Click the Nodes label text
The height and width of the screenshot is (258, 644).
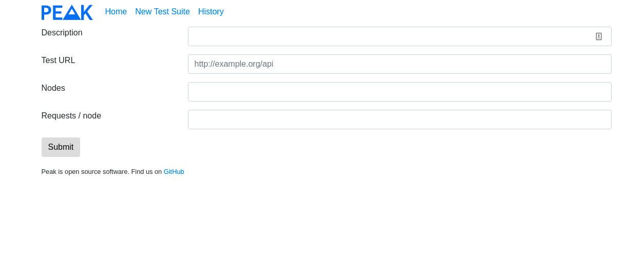(x=53, y=88)
